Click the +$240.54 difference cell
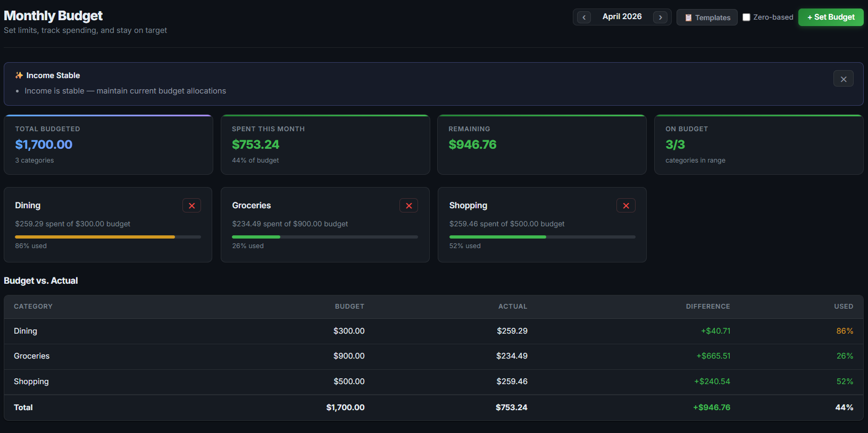The image size is (868, 433). coord(712,381)
